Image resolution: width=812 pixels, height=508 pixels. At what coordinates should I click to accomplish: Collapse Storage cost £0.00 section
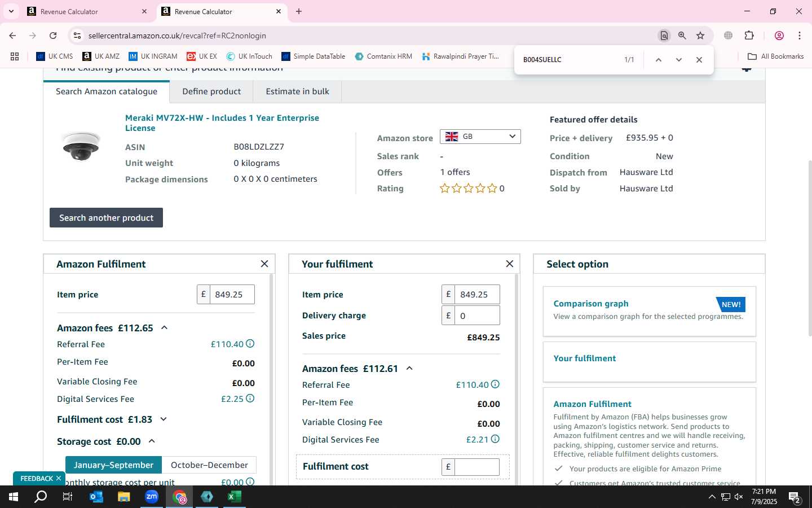(152, 441)
